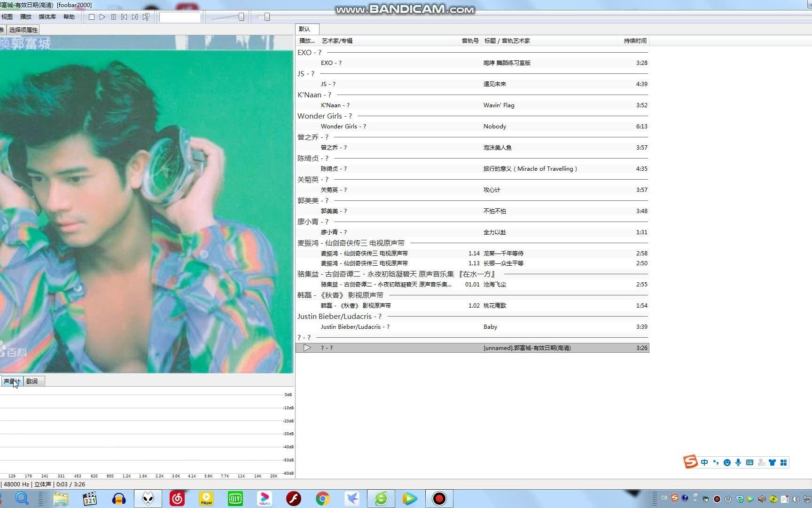Open the 视图 menu

(7, 17)
